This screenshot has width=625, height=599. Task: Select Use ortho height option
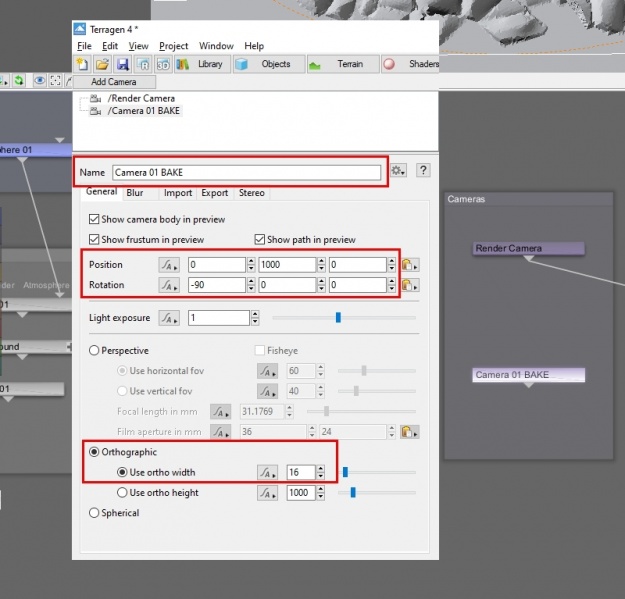pyautogui.click(x=122, y=493)
